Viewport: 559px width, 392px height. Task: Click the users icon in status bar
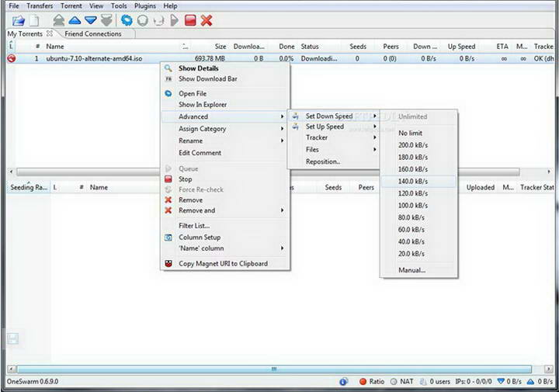click(423, 382)
